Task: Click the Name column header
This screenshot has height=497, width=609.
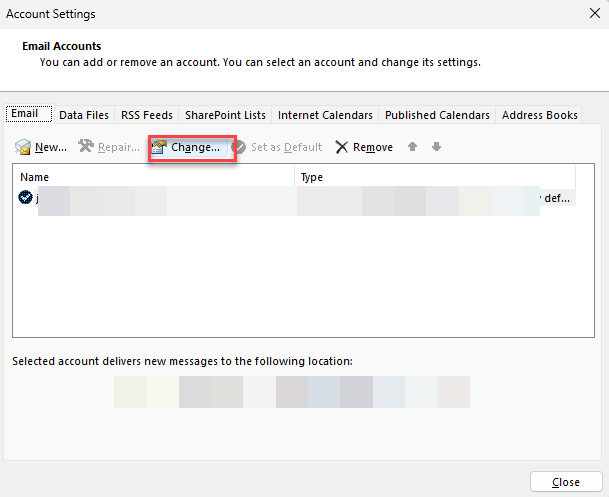Action: point(154,177)
